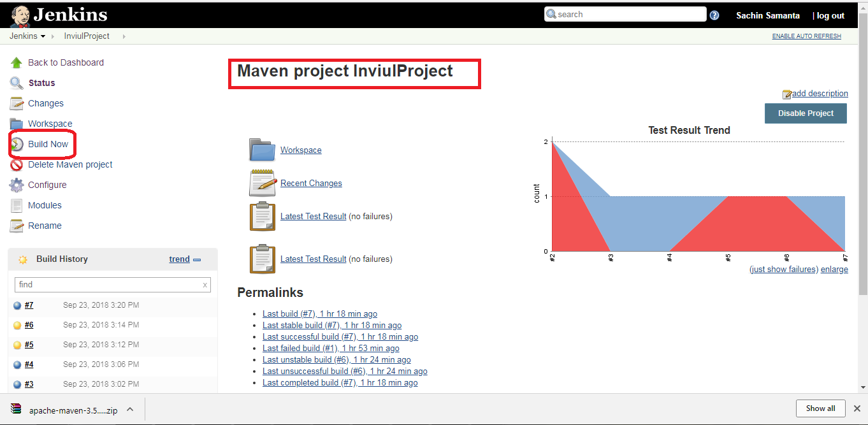Click the yellow status ball for build #6
Image resolution: width=868 pixels, height=425 pixels.
17,326
